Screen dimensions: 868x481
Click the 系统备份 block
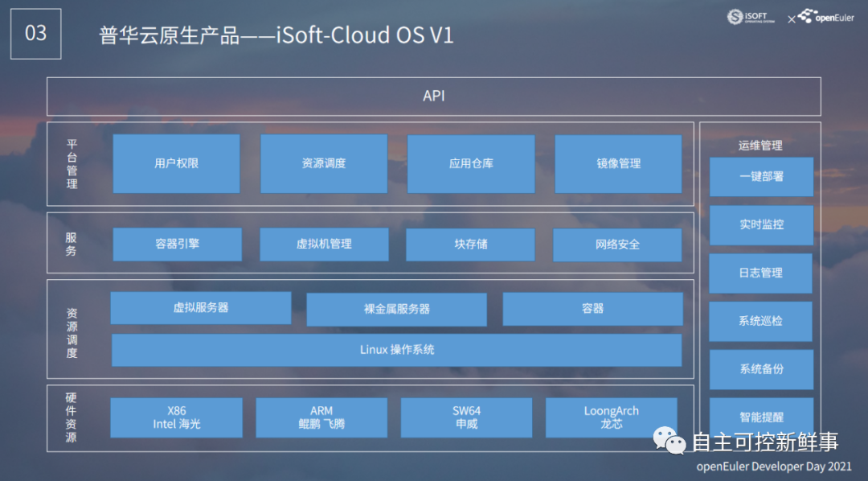tap(761, 369)
